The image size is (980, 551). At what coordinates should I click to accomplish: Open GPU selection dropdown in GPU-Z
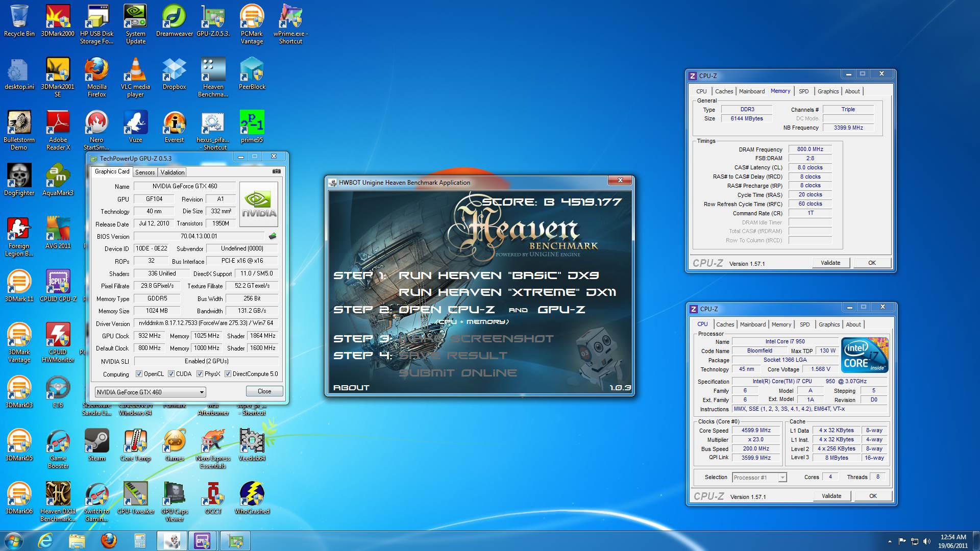(x=150, y=392)
